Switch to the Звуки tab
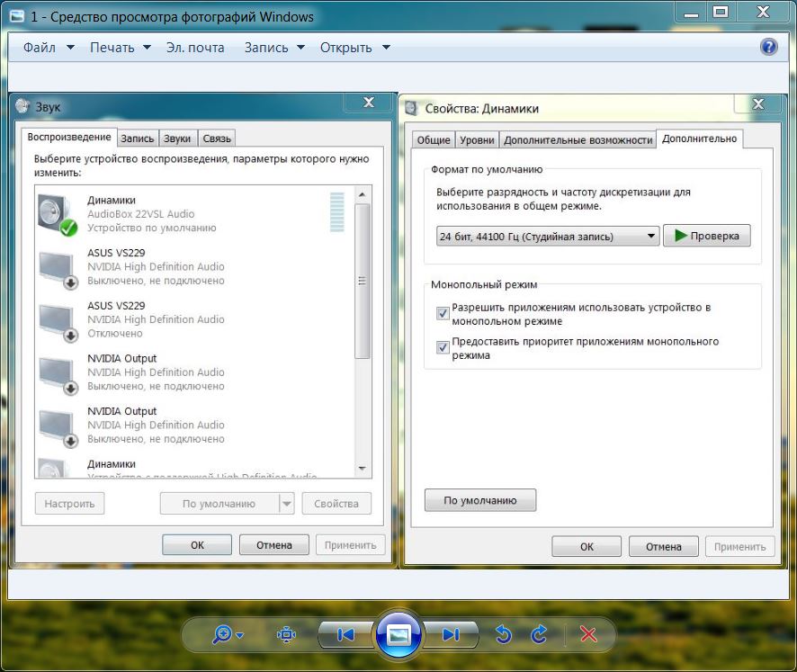797x672 pixels. (x=177, y=139)
